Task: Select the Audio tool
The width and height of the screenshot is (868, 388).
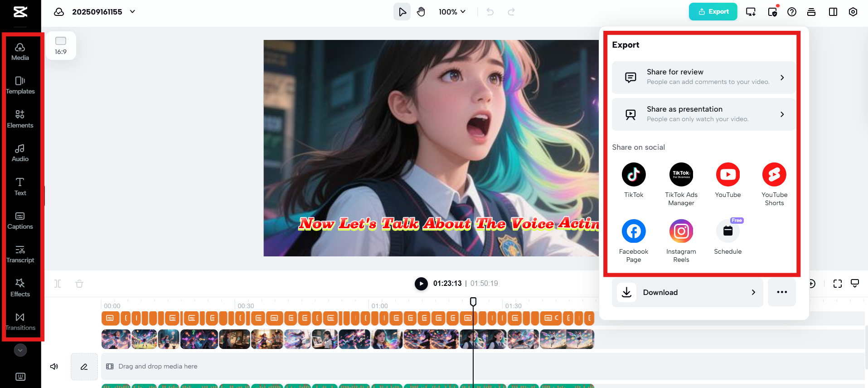Action: point(20,153)
